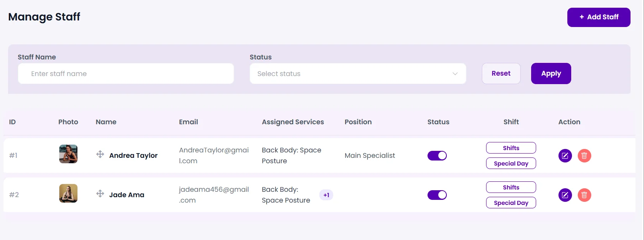Select the name Andrea Taylor
644x240 pixels.
tap(133, 155)
